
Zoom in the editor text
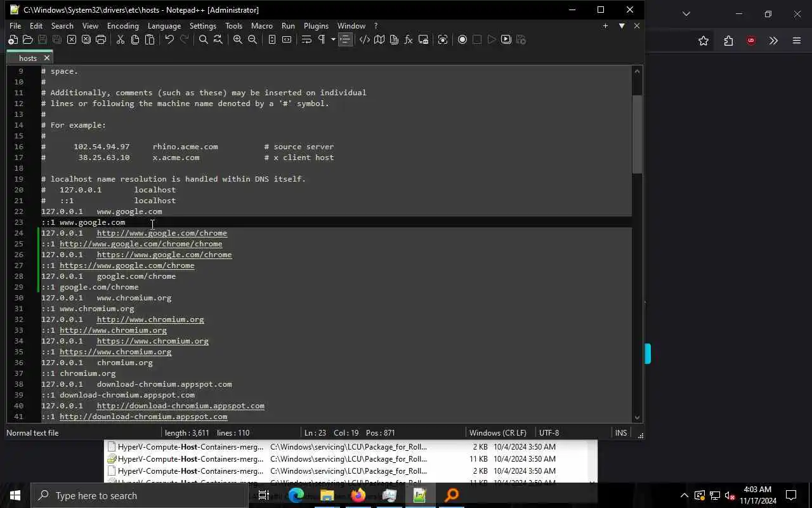tap(237, 39)
